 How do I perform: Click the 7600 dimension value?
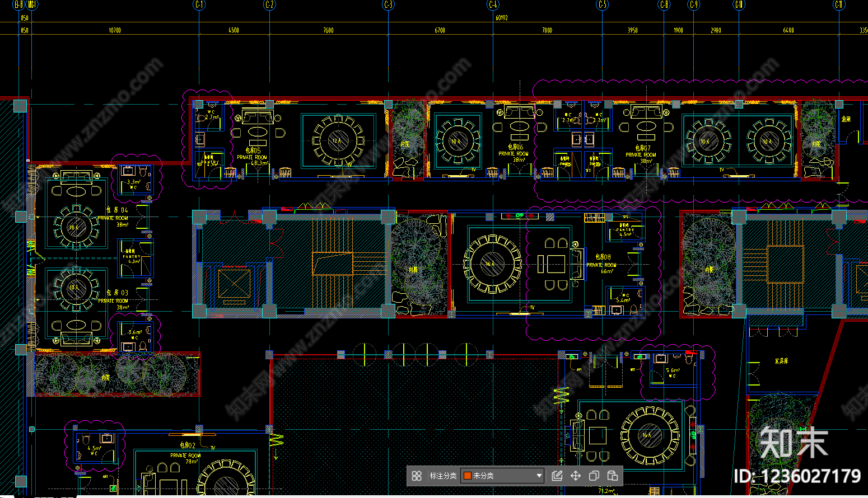[x=328, y=30]
